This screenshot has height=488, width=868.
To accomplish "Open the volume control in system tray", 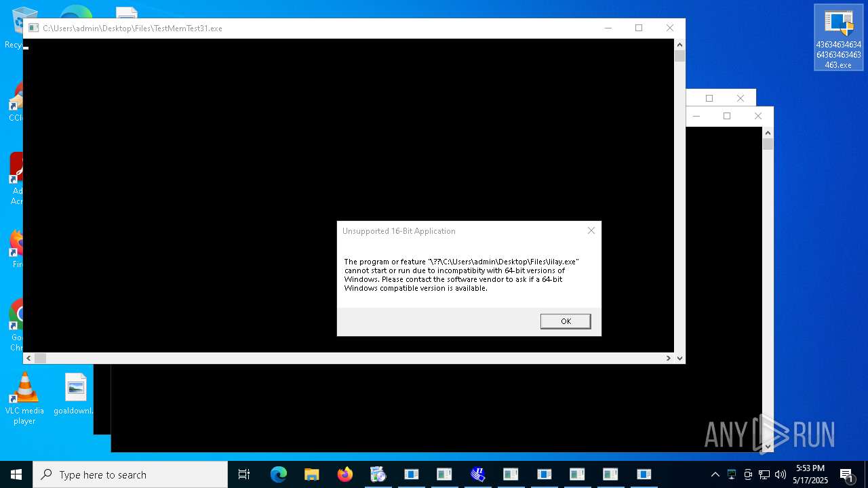I will coord(781,474).
